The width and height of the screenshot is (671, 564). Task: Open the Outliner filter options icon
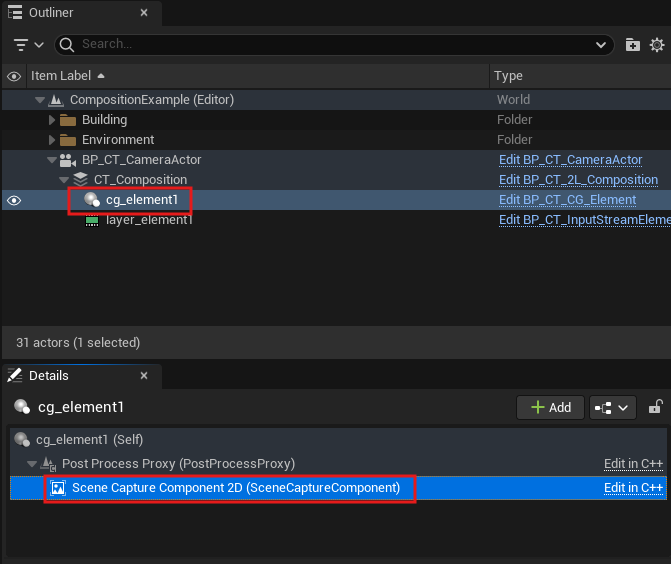(x=29, y=44)
